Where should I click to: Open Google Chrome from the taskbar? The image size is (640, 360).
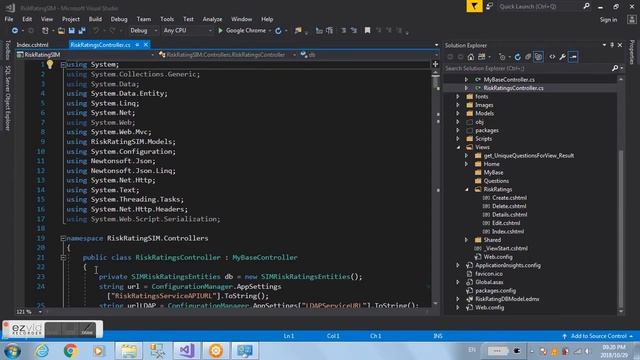pyautogui.click(x=70, y=351)
